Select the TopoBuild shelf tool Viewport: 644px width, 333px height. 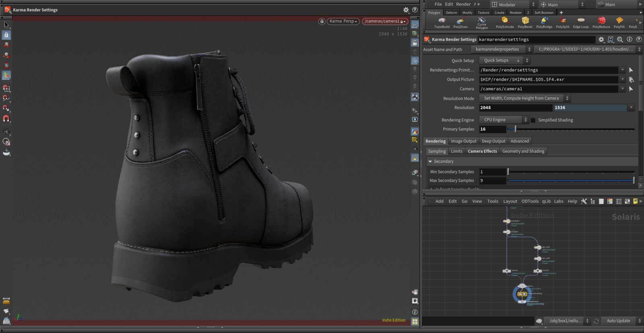tap(442, 23)
